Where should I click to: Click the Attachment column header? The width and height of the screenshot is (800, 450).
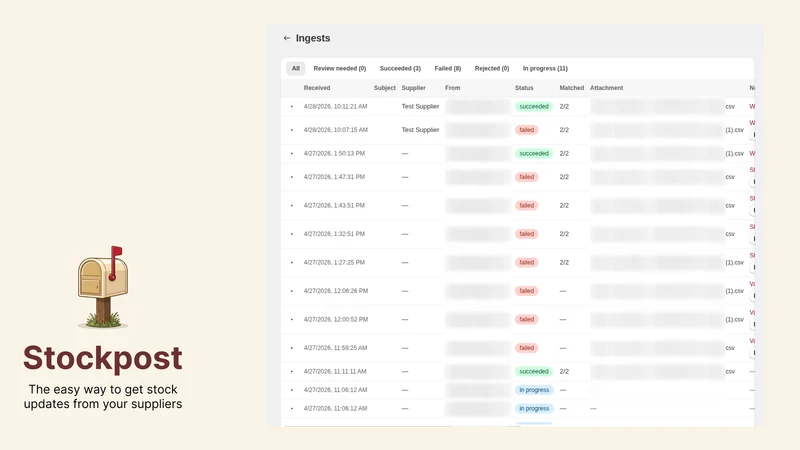pos(607,88)
